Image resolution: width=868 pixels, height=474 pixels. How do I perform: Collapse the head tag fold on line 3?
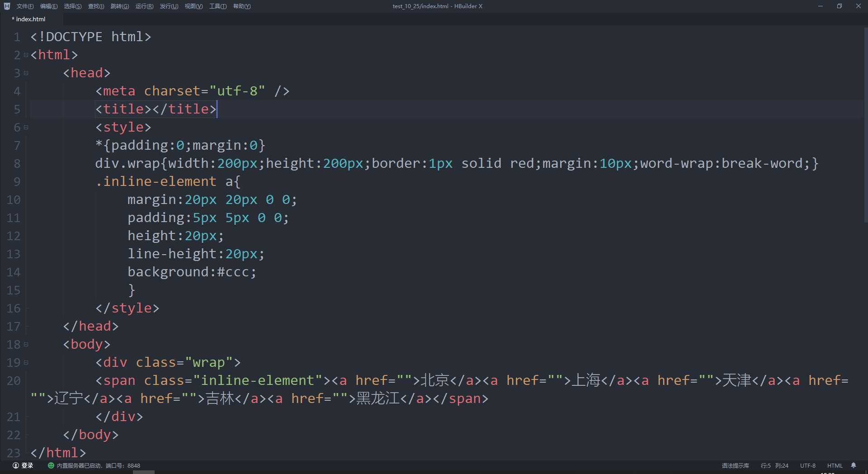[x=26, y=73]
